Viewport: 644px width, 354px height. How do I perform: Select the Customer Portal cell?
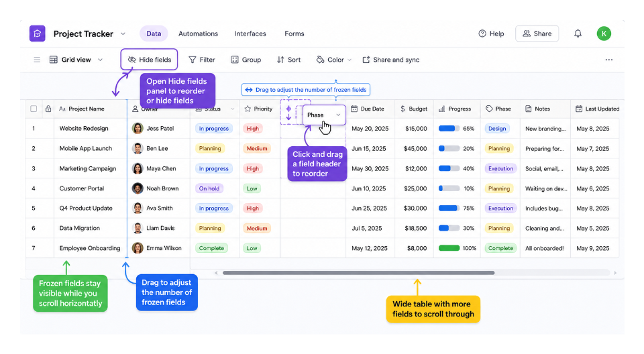[91, 188]
